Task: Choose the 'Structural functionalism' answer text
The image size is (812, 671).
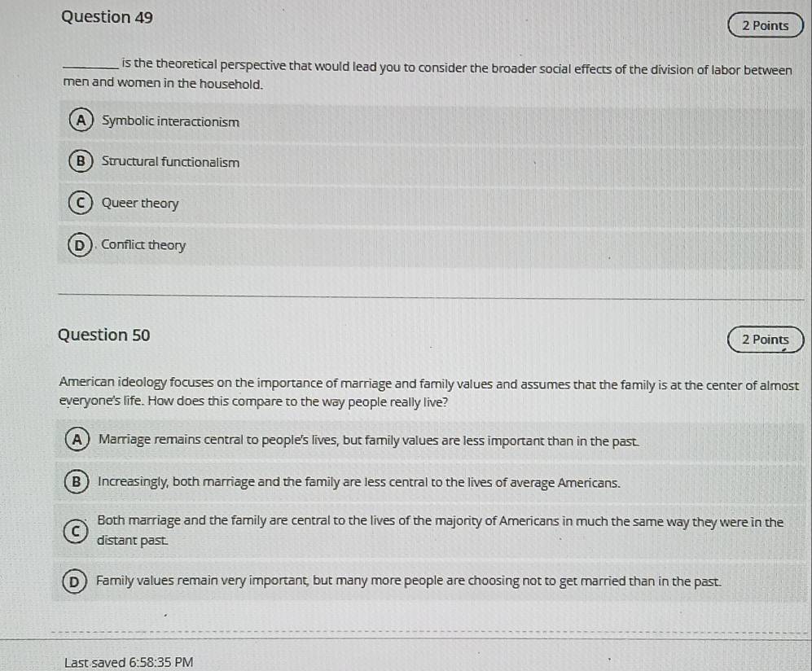Action: 170,162
